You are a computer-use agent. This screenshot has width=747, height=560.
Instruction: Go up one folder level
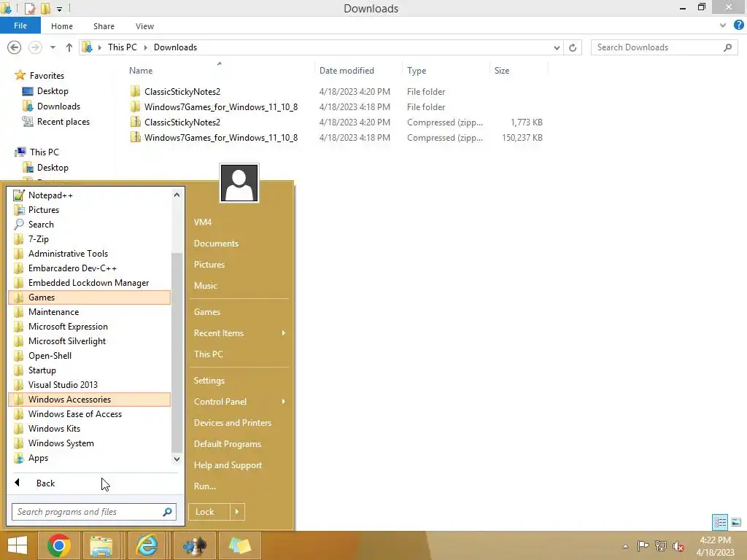click(69, 47)
